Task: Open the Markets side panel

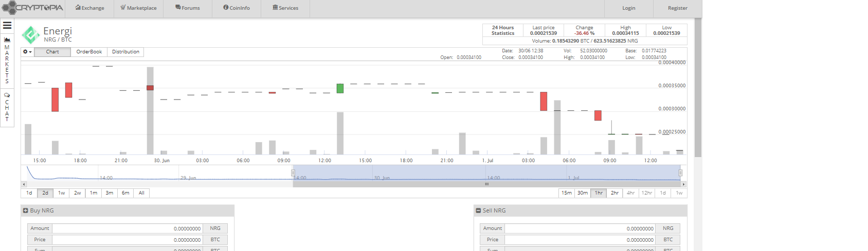Action: tap(7, 60)
